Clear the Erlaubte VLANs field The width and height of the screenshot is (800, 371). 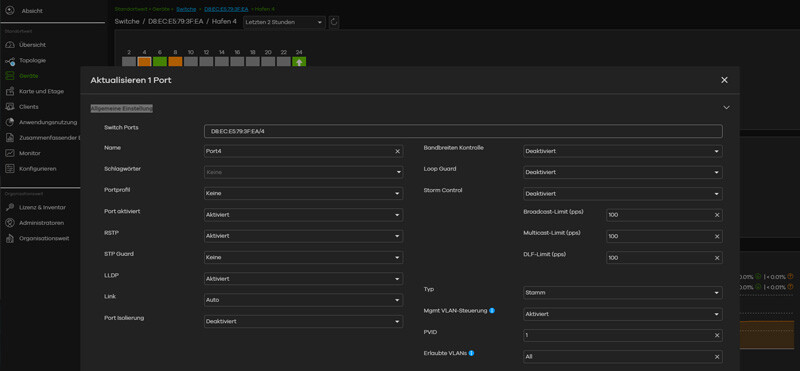click(x=717, y=357)
